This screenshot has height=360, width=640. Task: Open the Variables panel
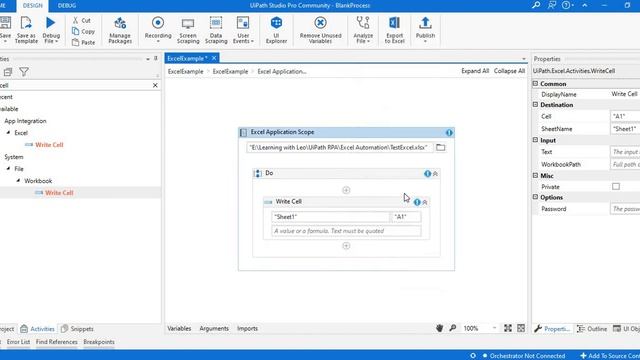point(179,329)
